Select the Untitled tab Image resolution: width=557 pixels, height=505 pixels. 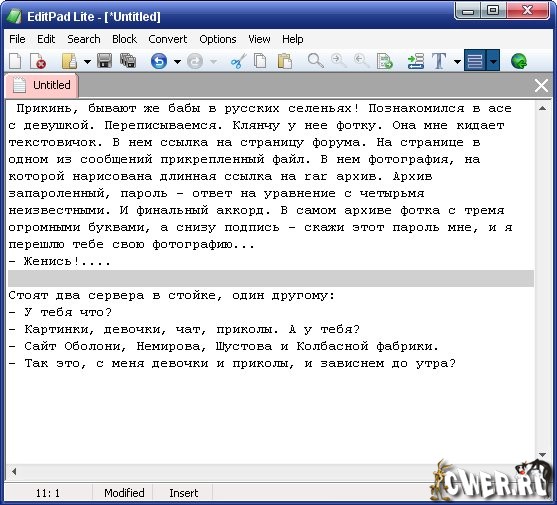coord(42,86)
